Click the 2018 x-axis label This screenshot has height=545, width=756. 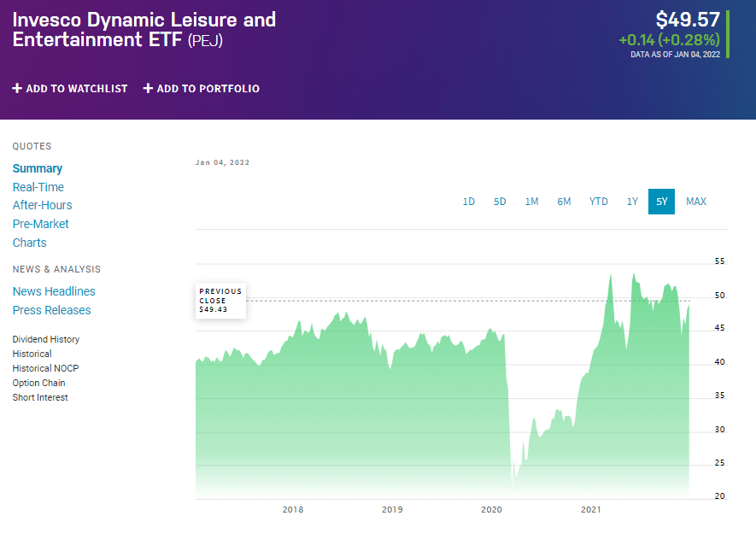point(293,510)
